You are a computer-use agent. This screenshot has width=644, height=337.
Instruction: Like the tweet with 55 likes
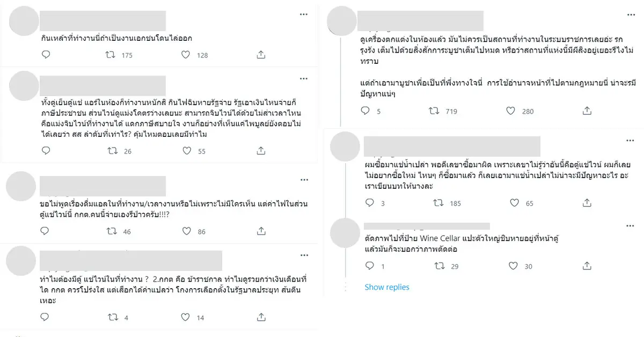tap(186, 151)
